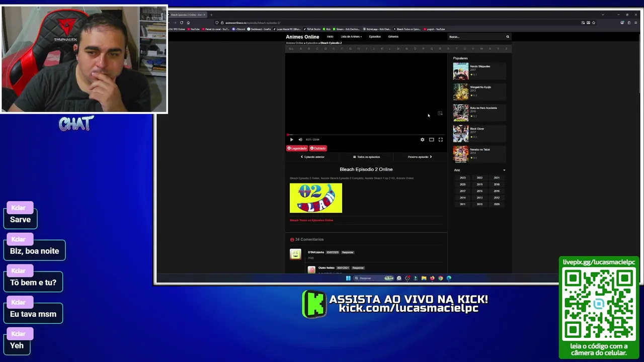Viewport: 644px width, 362px height.
Task: Open Todos os episodios list
Action: click(x=366, y=157)
